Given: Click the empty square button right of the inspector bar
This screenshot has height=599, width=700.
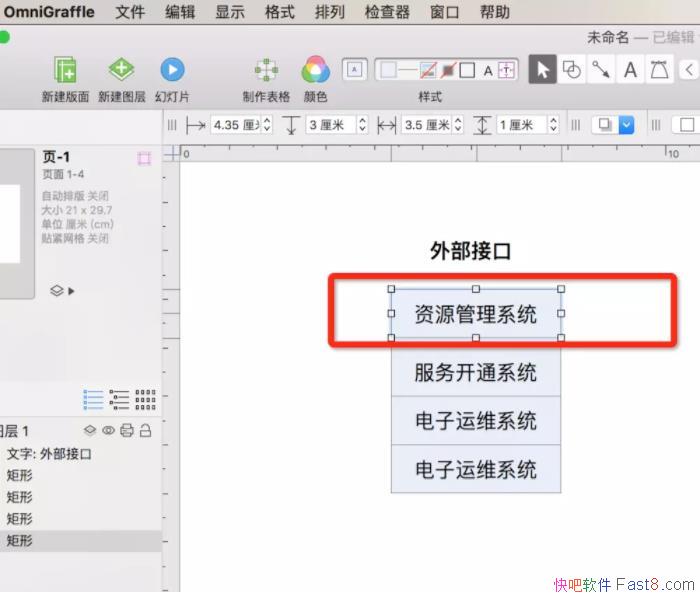Looking at the screenshot, I should point(687,125).
